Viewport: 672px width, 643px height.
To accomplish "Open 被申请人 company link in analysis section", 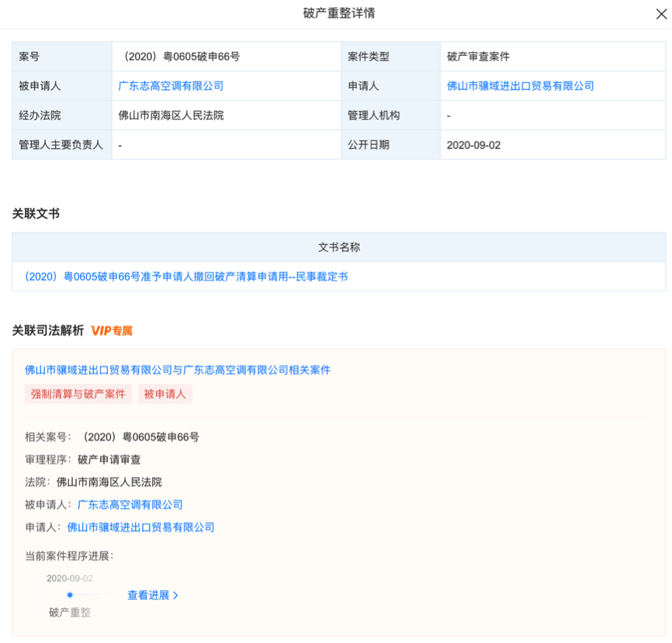I will pos(130,505).
